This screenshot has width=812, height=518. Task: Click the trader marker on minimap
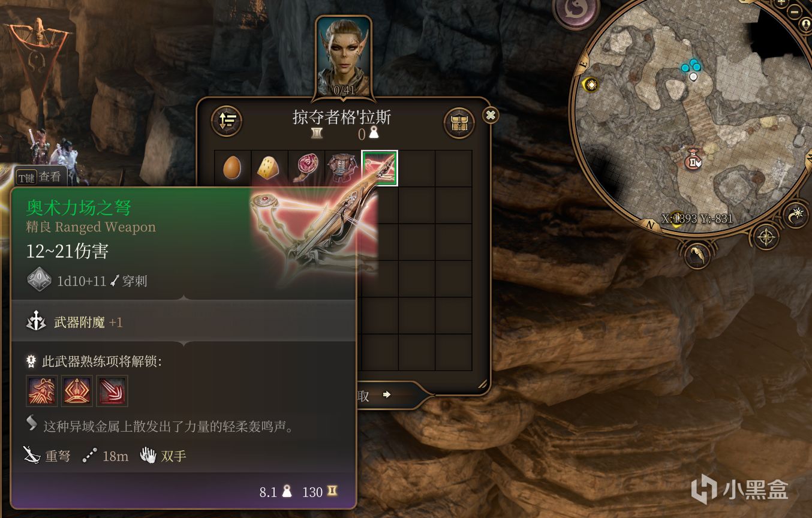(693, 160)
